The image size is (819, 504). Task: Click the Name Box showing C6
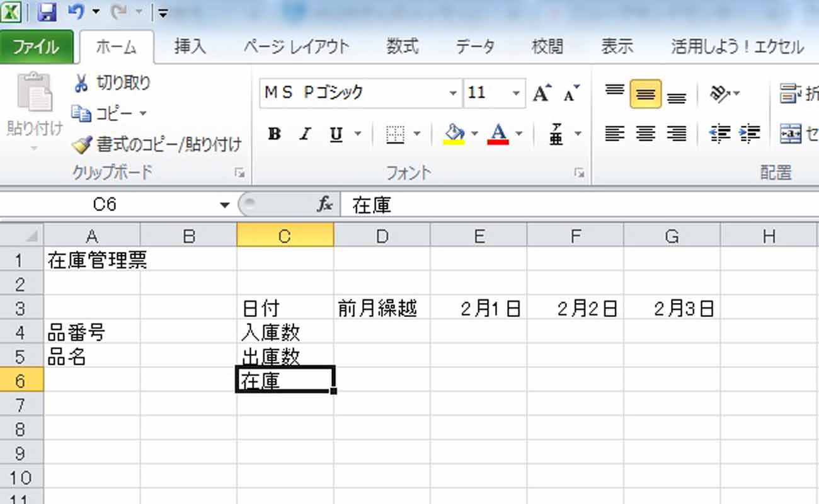tap(105, 205)
